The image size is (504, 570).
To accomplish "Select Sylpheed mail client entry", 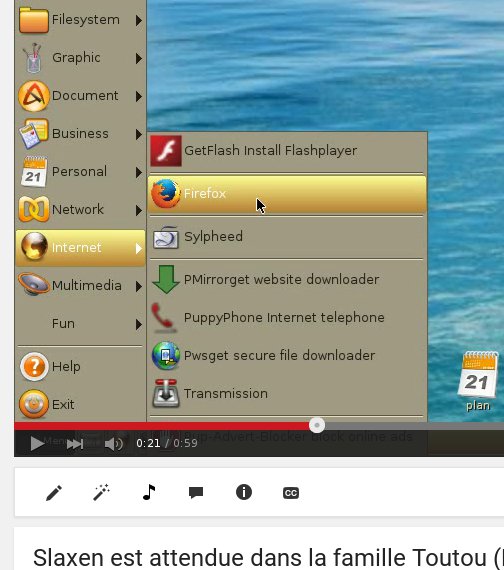I will pyautogui.click(x=287, y=237).
